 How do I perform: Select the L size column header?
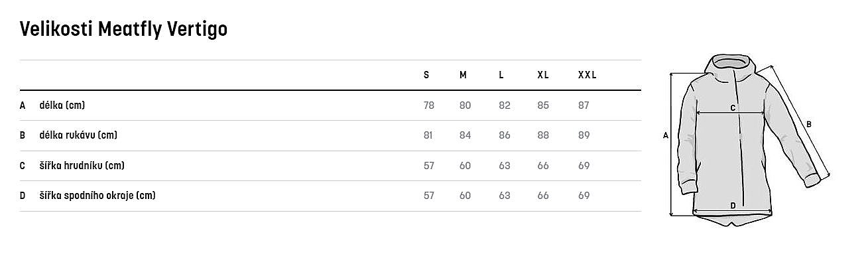(x=501, y=75)
